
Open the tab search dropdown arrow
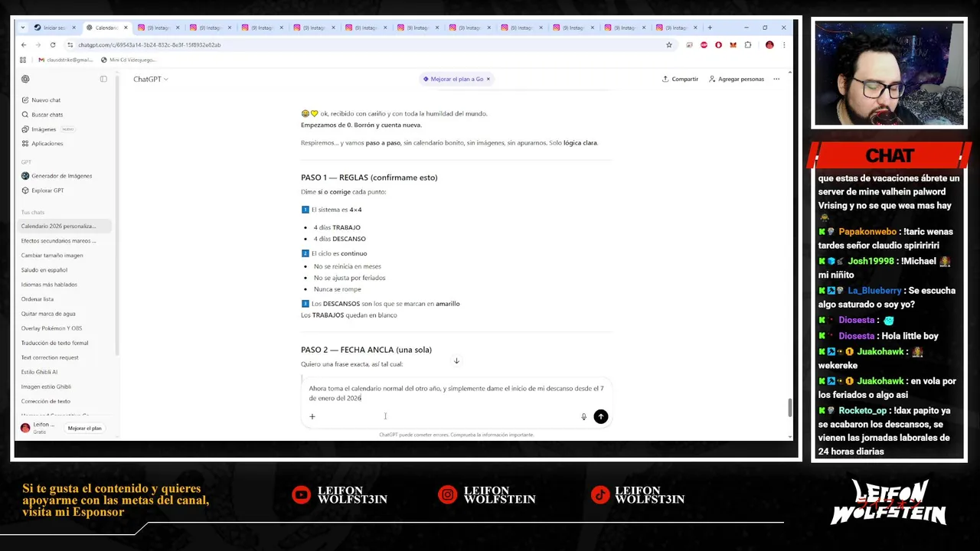[24, 28]
